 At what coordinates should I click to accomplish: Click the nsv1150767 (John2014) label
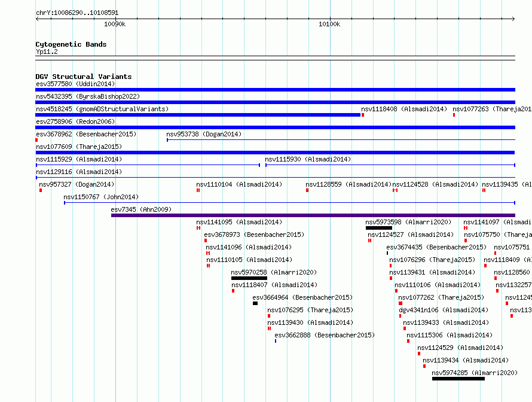click(101, 197)
